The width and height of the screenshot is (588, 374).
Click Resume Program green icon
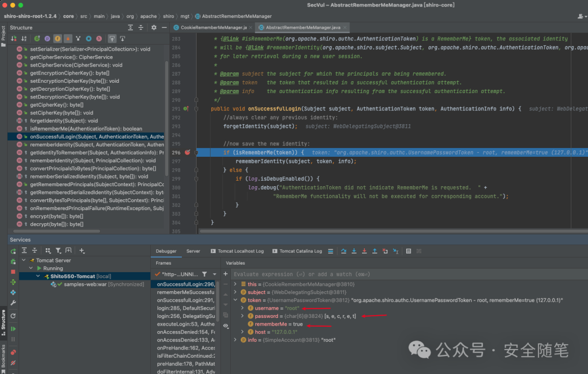point(13,329)
